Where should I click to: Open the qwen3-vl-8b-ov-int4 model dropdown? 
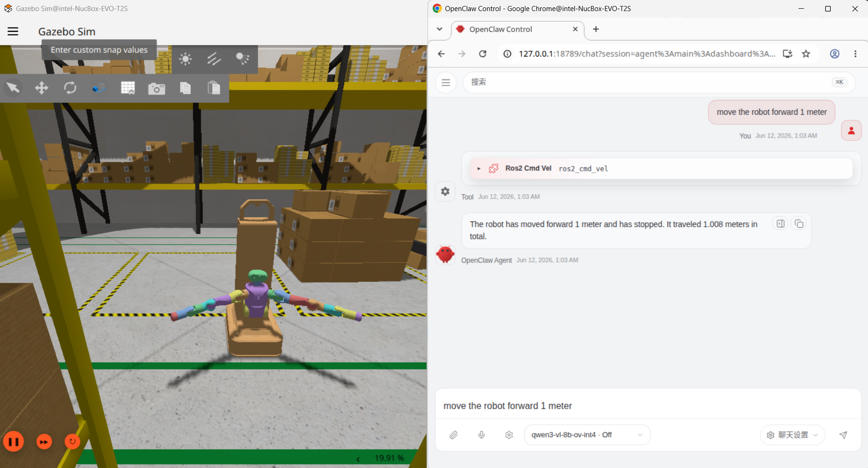587,435
